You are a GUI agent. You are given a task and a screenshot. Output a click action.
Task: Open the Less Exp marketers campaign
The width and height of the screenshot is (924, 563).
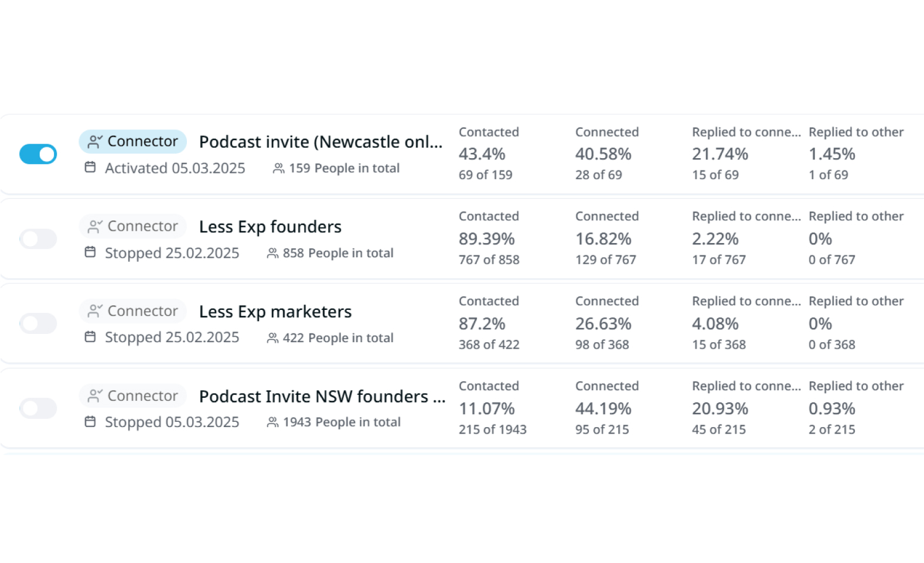275,312
